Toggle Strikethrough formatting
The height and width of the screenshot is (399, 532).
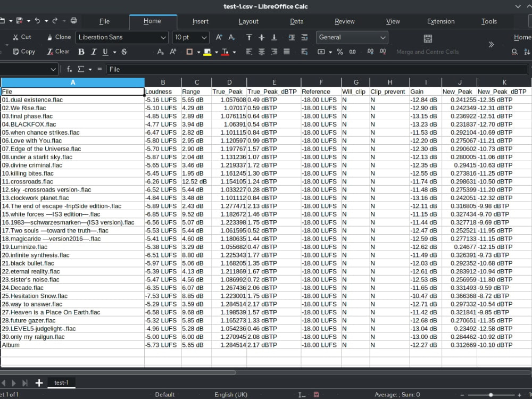[x=124, y=52]
